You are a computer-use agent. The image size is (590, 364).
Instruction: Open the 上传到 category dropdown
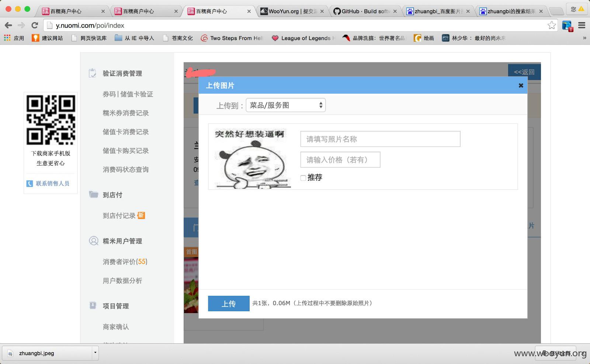[286, 105]
